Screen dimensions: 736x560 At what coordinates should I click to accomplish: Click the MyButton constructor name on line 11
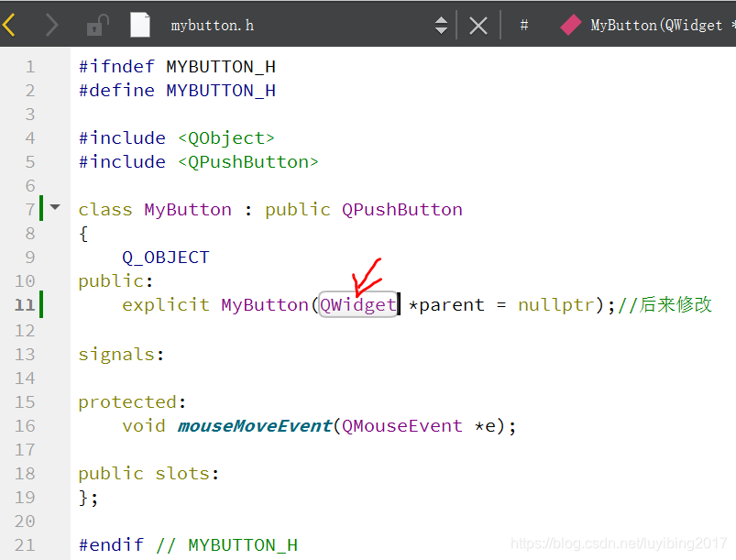(x=265, y=305)
